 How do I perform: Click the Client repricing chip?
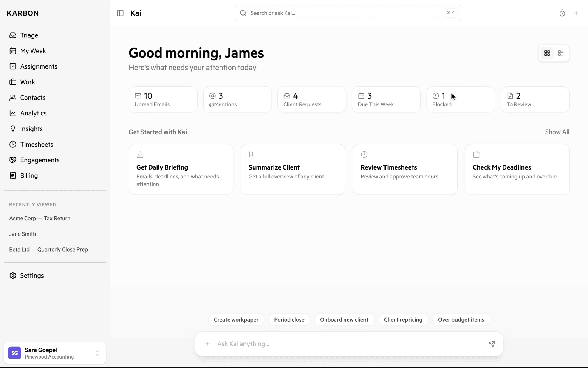coord(403,319)
